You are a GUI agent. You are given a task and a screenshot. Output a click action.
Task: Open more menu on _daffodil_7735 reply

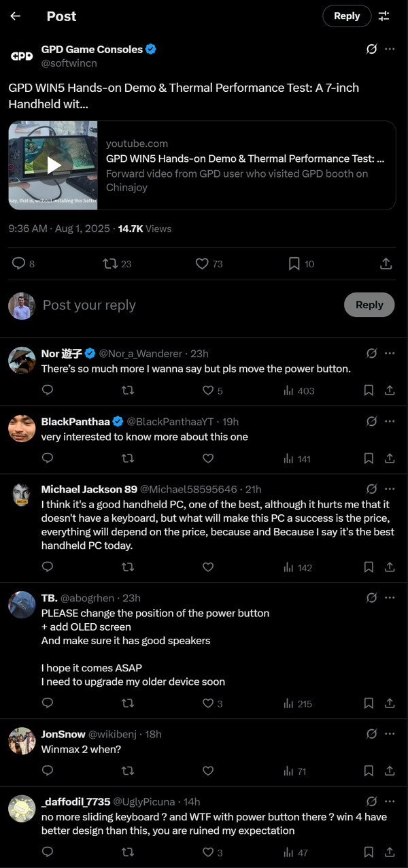click(390, 802)
